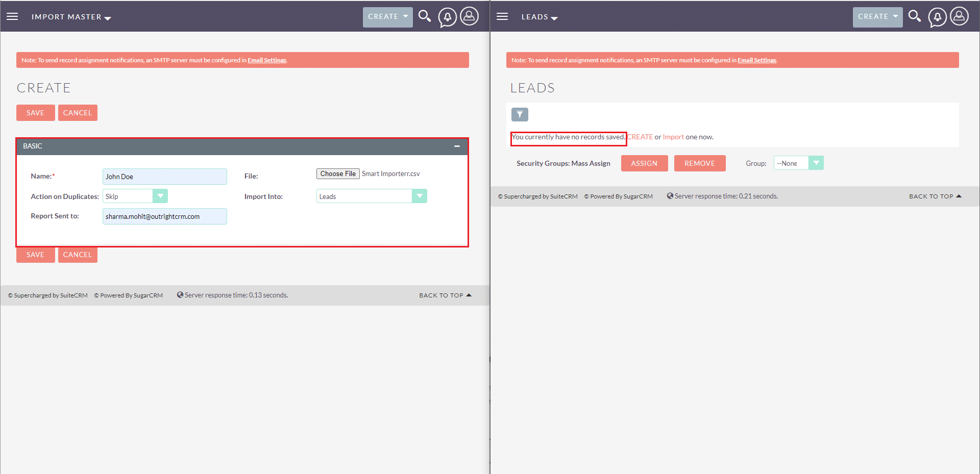This screenshot has width=980, height=474.
Task: Click the filter icon in Leads list
Action: click(x=520, y=114)
